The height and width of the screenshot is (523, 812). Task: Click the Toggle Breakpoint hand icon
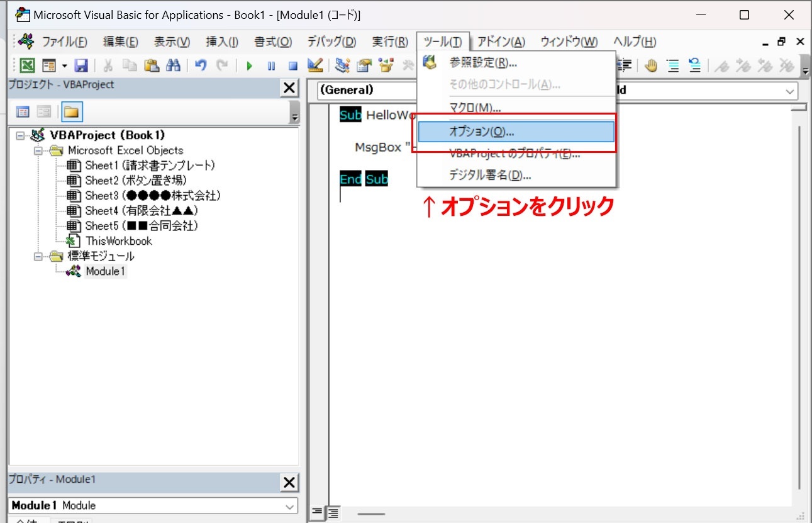tap(650, 65)
